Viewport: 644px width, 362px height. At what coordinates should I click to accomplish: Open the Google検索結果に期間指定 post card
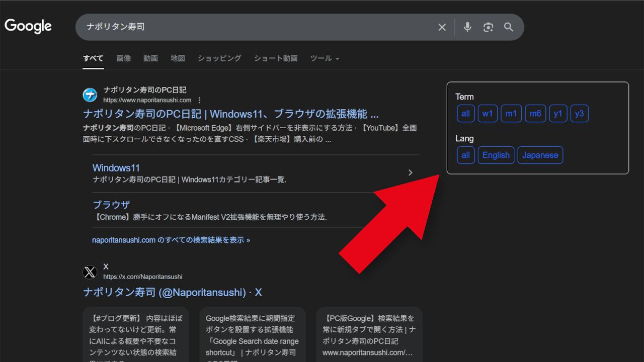253,334
